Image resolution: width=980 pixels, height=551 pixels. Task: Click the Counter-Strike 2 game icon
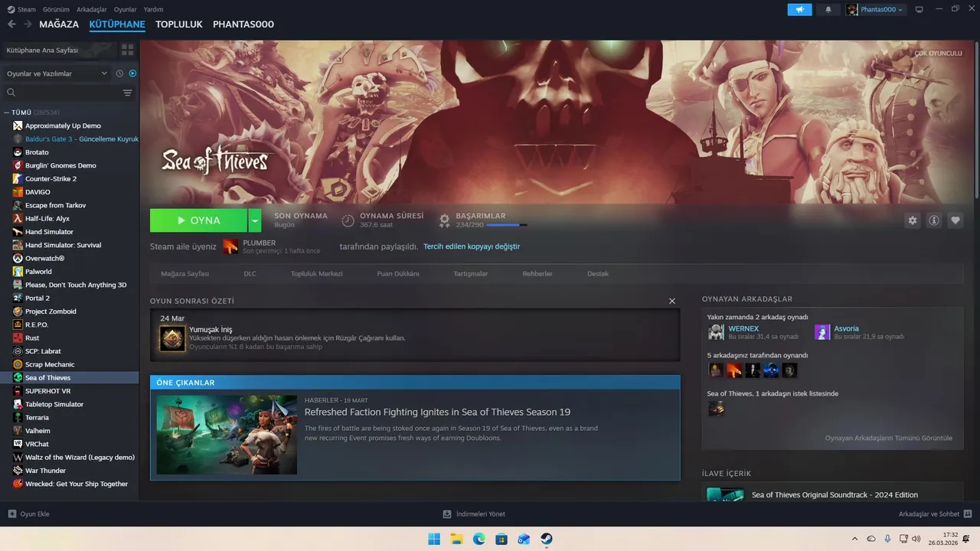[18, 178]
